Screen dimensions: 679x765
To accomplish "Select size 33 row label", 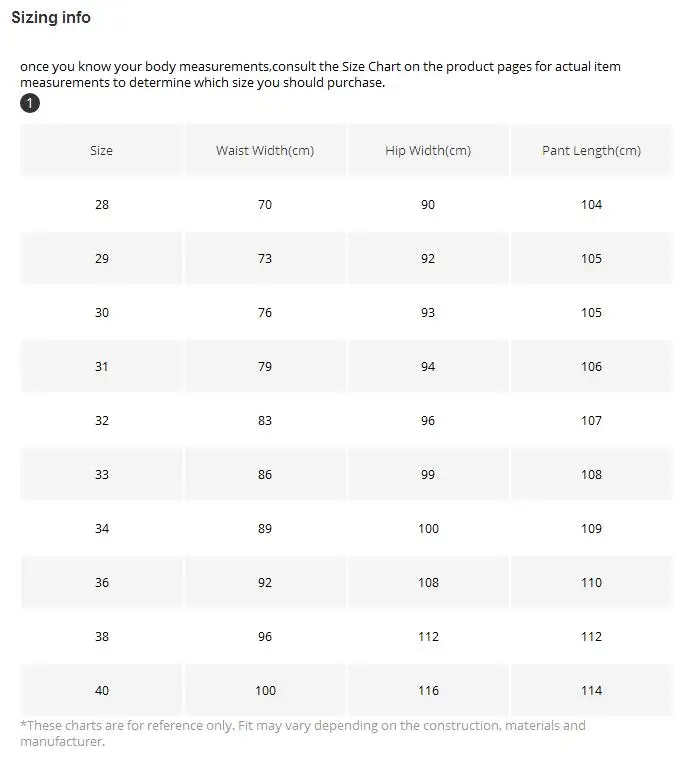I will coord(101,474).
